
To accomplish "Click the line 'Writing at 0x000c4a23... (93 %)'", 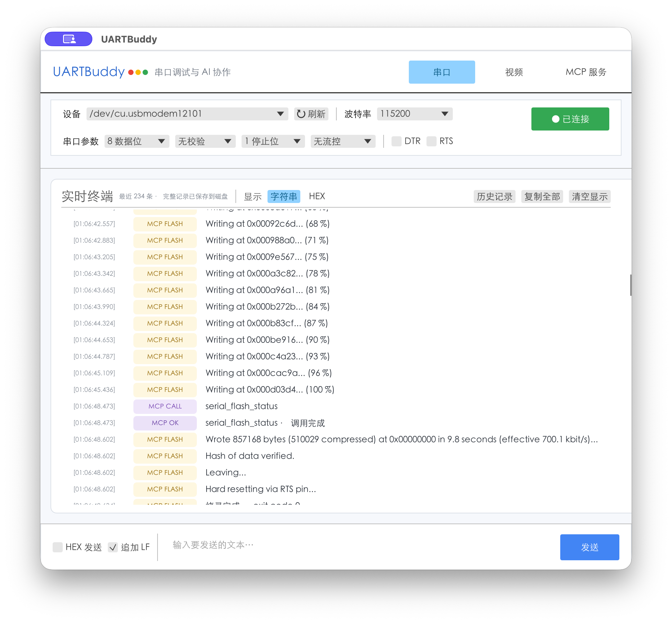I will 268,357.
